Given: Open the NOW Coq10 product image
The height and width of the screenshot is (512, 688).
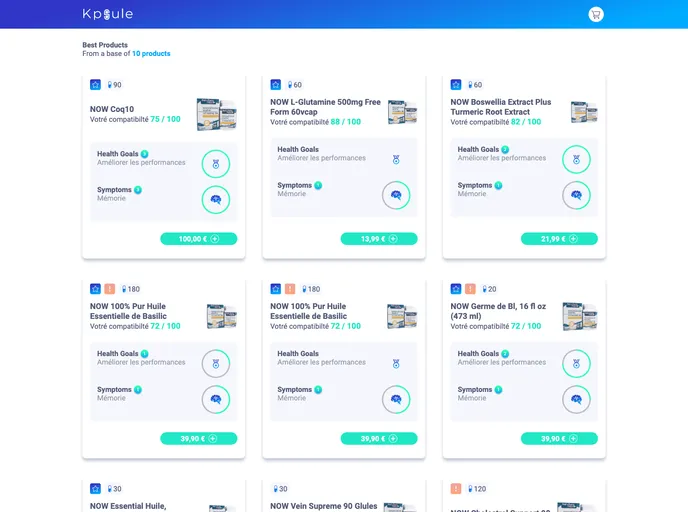Looking at the screenshot, I should pos(216,114).
